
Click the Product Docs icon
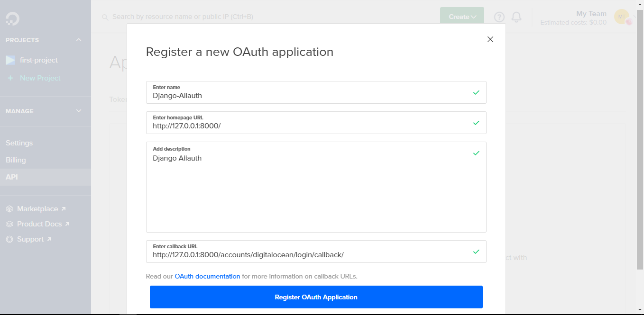[x=9, y=224]
